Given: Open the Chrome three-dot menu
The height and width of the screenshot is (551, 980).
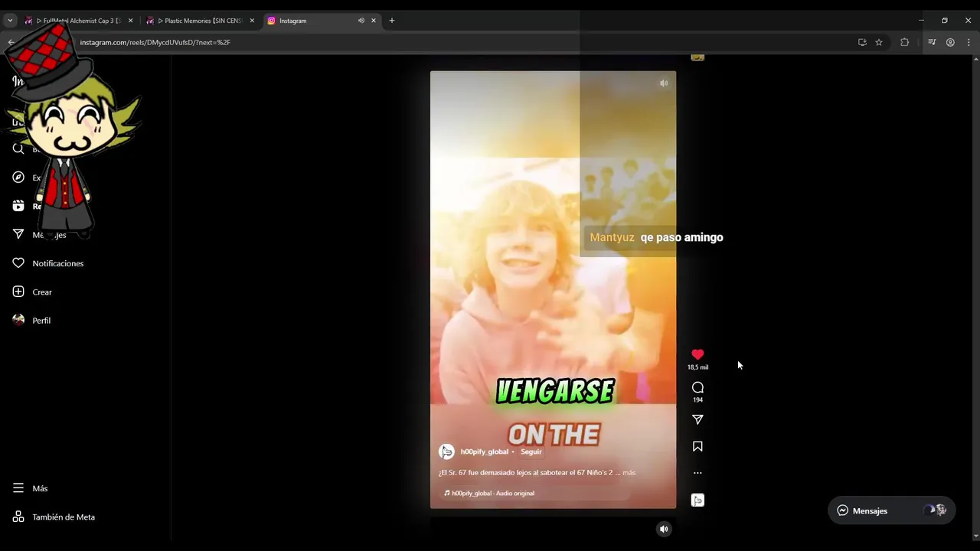Looking at the screenshot, I should [969, 42].
